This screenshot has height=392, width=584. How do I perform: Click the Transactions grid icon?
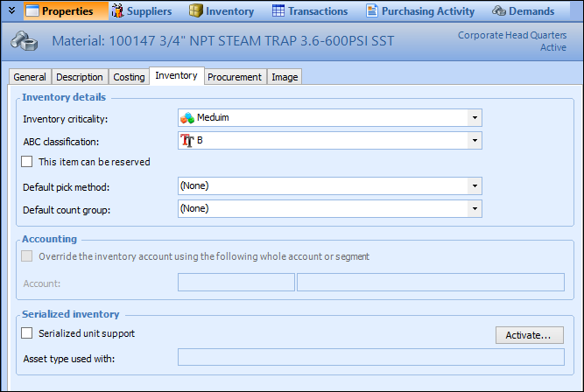coord(278,10)
